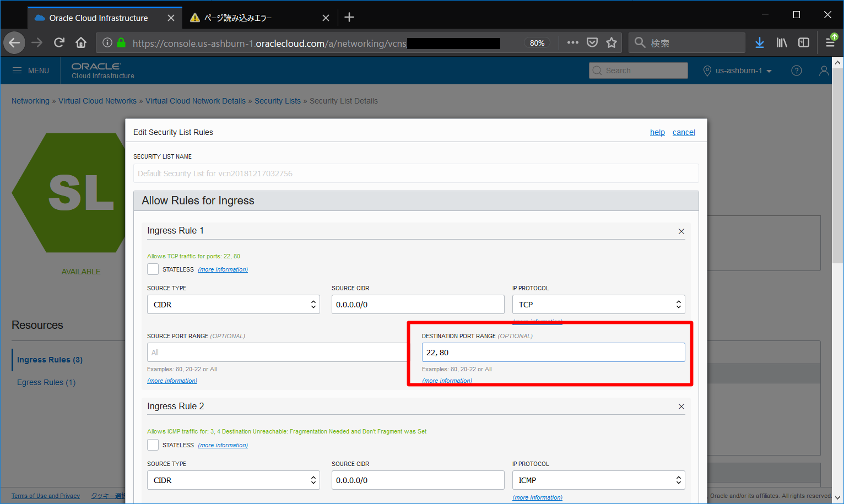Open Source Type dropdown in Ingress Rule 1
This screenshot has height=504, width=844.
pyautogui.click(x=234, y=305)
